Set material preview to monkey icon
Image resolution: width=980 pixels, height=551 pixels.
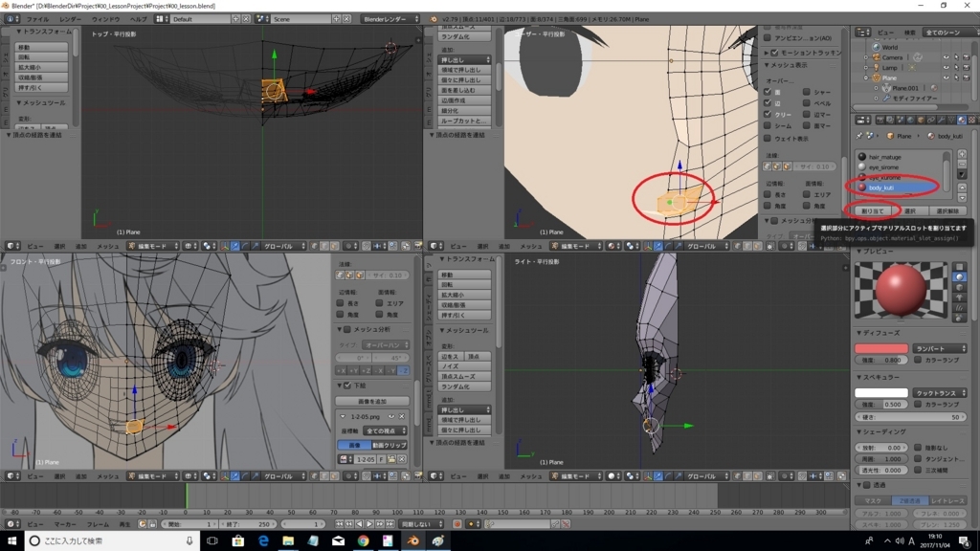click(959, 298)
